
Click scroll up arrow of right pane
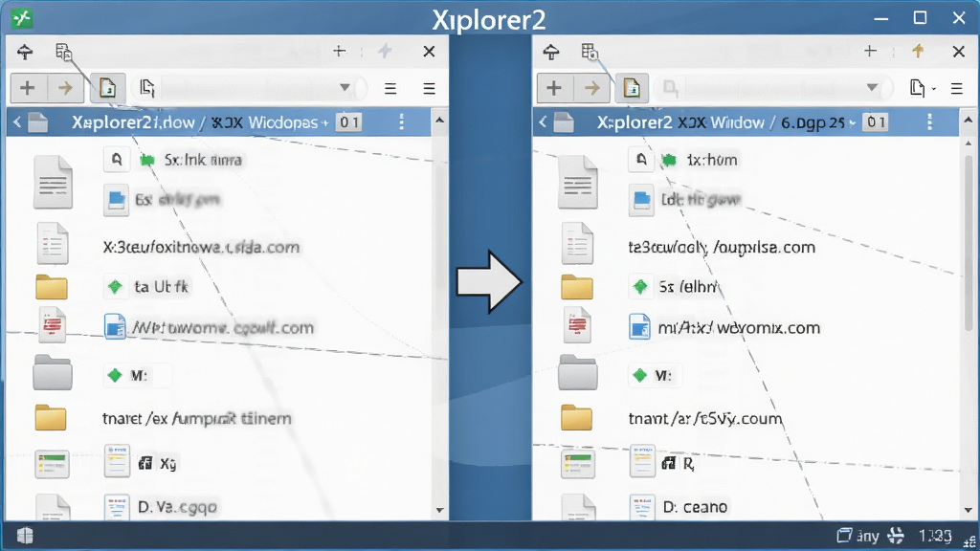(x=969, y=120)
